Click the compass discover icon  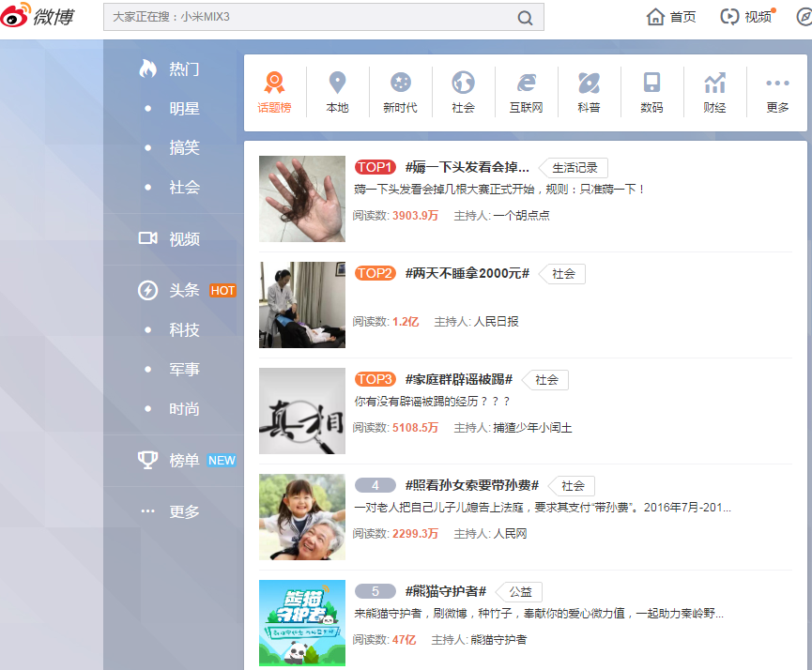coord(803,17)
